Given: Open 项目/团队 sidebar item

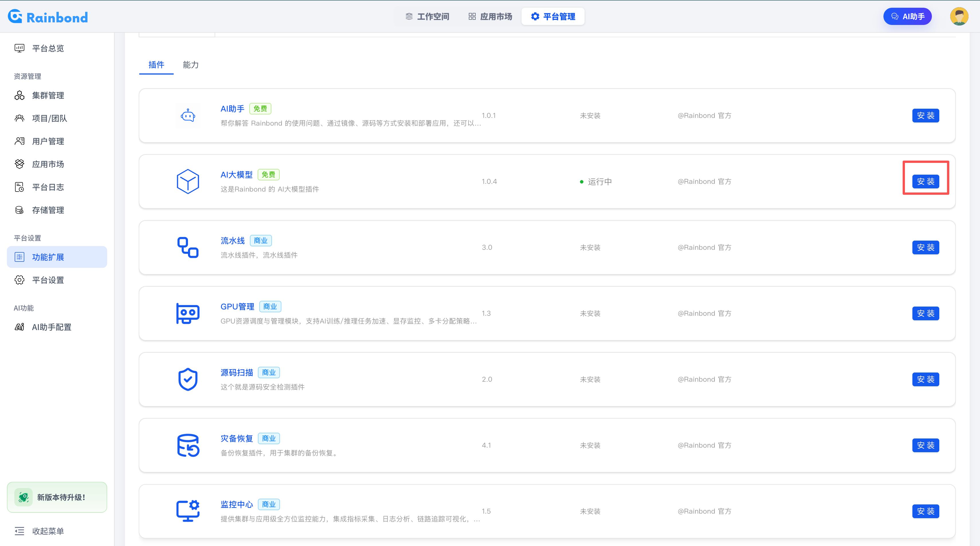Looking at the screenshot, I should coord(57,118).
